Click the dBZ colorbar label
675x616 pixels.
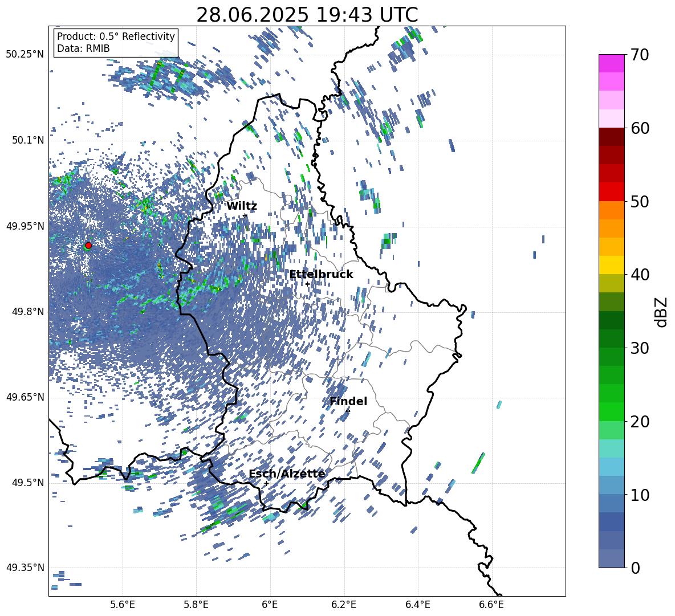tap(661, 312)
